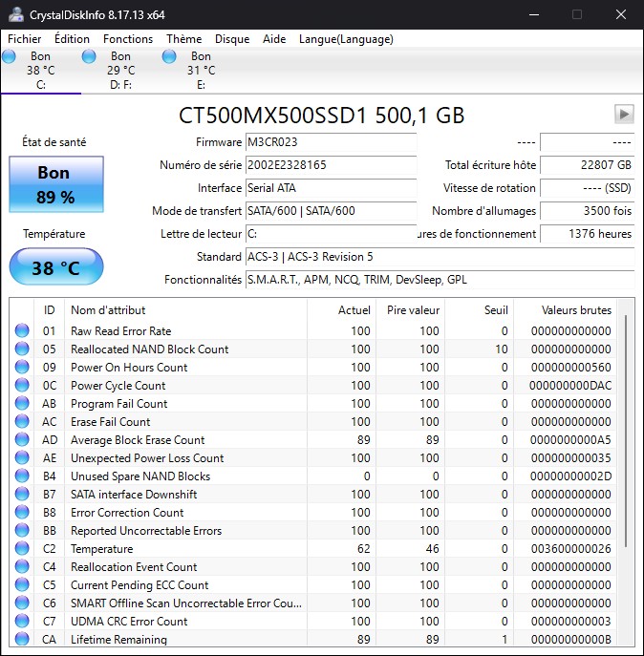Open the Disque menu

(232, 39)
